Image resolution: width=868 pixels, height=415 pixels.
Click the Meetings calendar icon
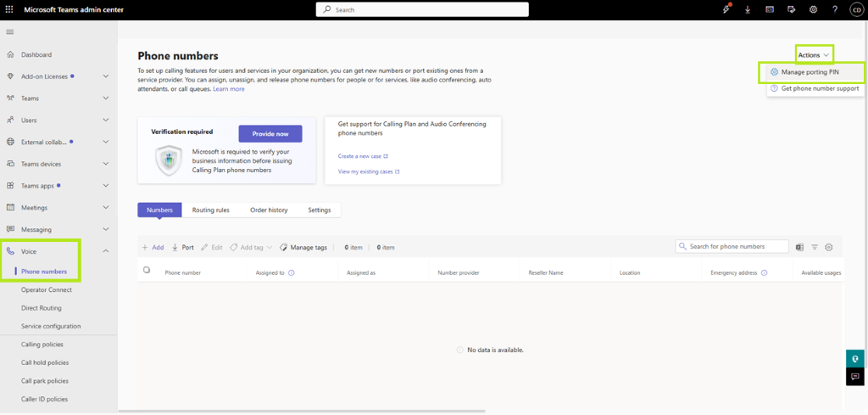(10, 207)
